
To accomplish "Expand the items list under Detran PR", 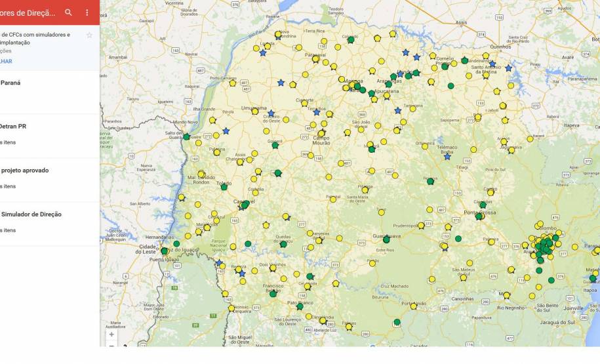I will click(x=7, y=142).
